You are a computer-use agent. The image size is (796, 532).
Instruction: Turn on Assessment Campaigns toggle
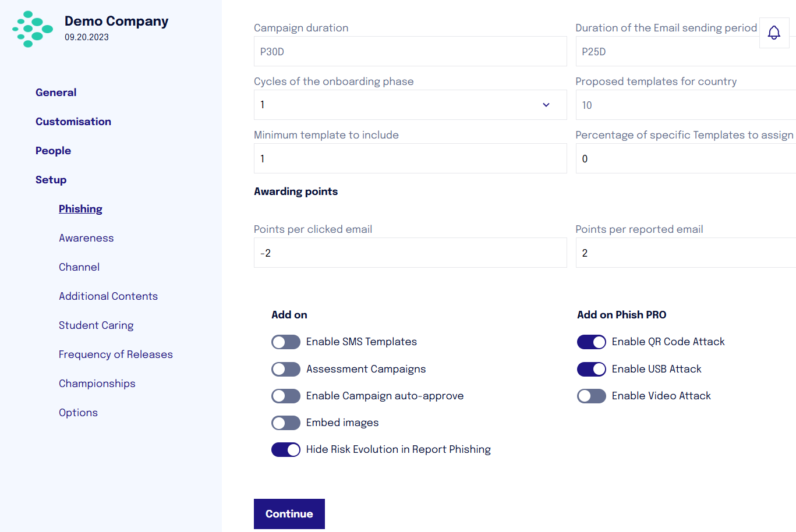pyautogui.click(x=286, y=369)
